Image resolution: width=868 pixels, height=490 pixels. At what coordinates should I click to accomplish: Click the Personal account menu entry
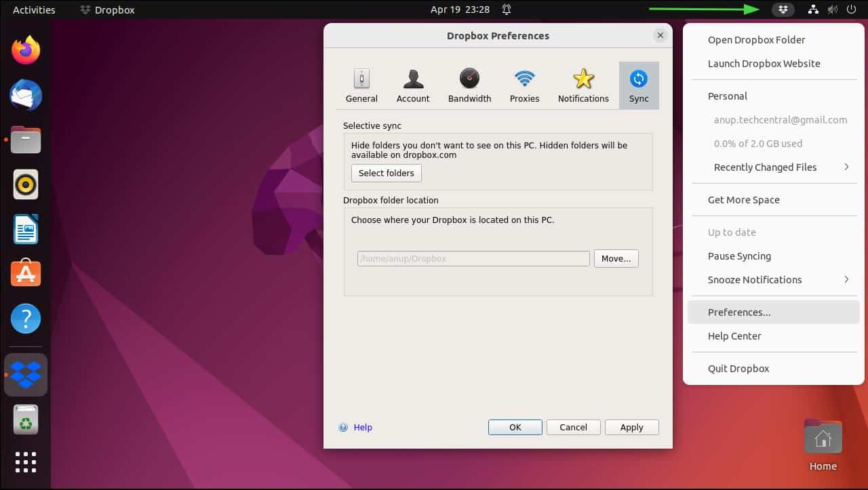tap(773, 96)
